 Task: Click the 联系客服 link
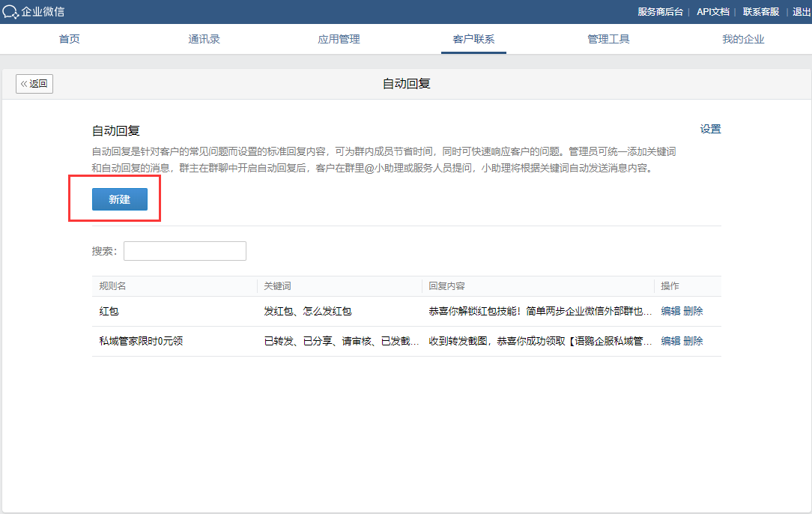point(761,12)
